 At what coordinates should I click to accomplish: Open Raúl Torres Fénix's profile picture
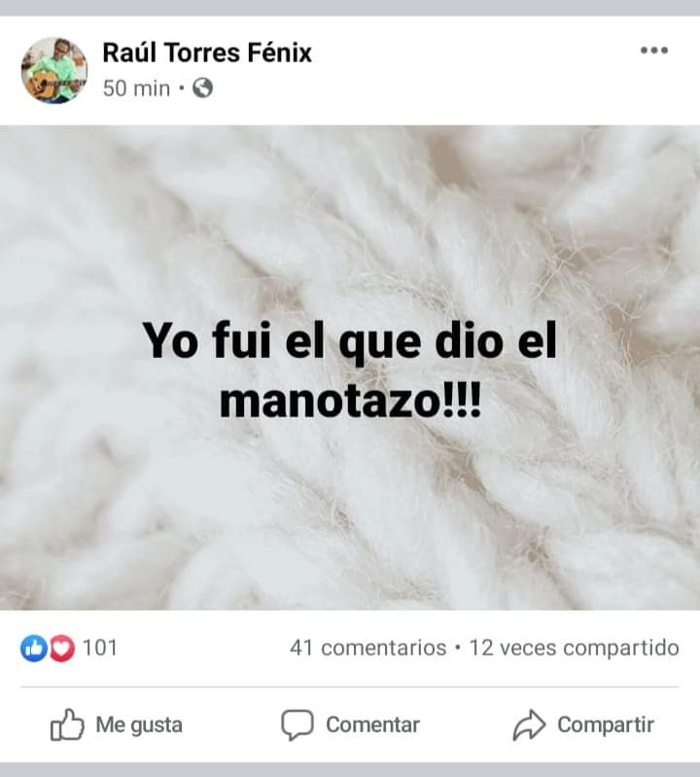(x=54, y=70)
